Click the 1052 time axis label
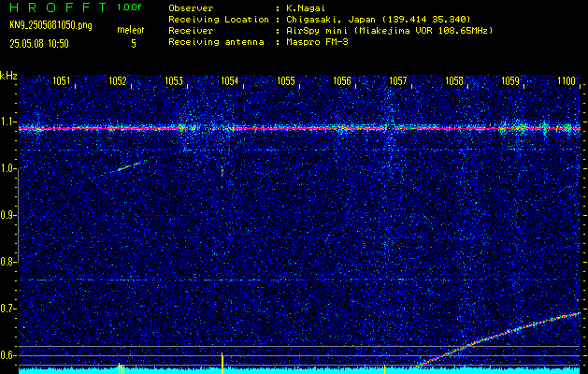Viewport: 588px width, 374px height. pos(118,80)
